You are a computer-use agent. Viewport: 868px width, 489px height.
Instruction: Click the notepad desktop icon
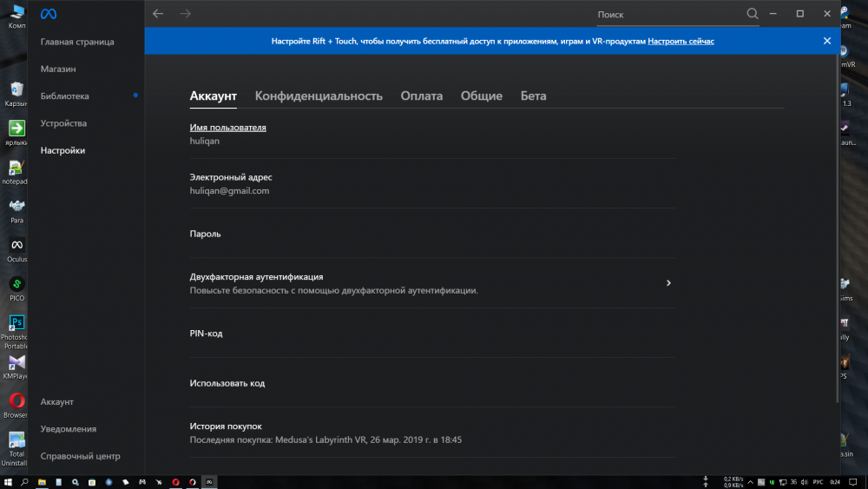tap(15, 172)
